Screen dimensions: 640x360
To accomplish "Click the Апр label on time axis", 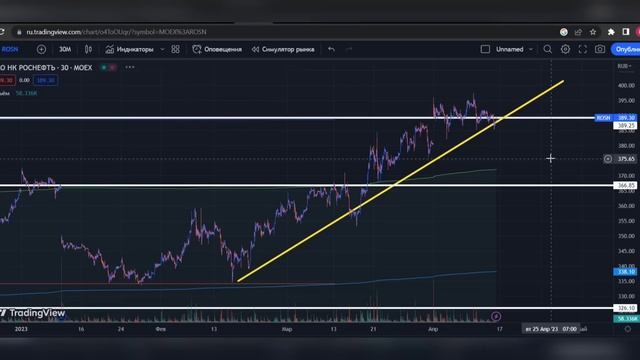I will tap(433, 329).
